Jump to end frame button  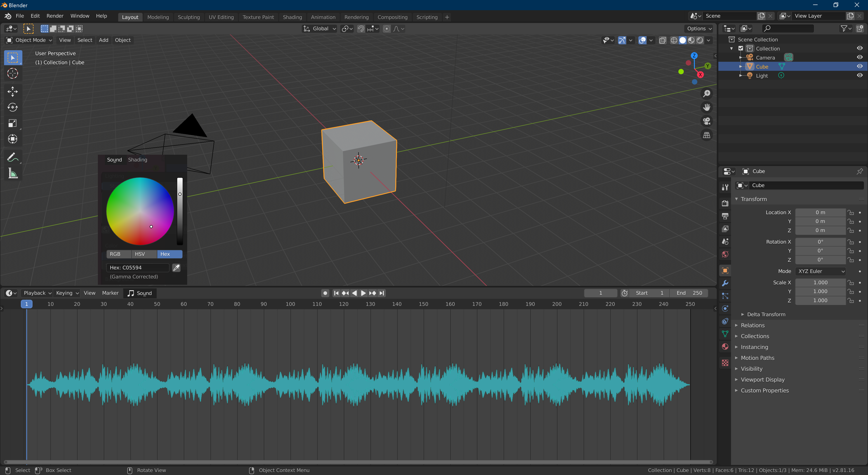point(381,293)
